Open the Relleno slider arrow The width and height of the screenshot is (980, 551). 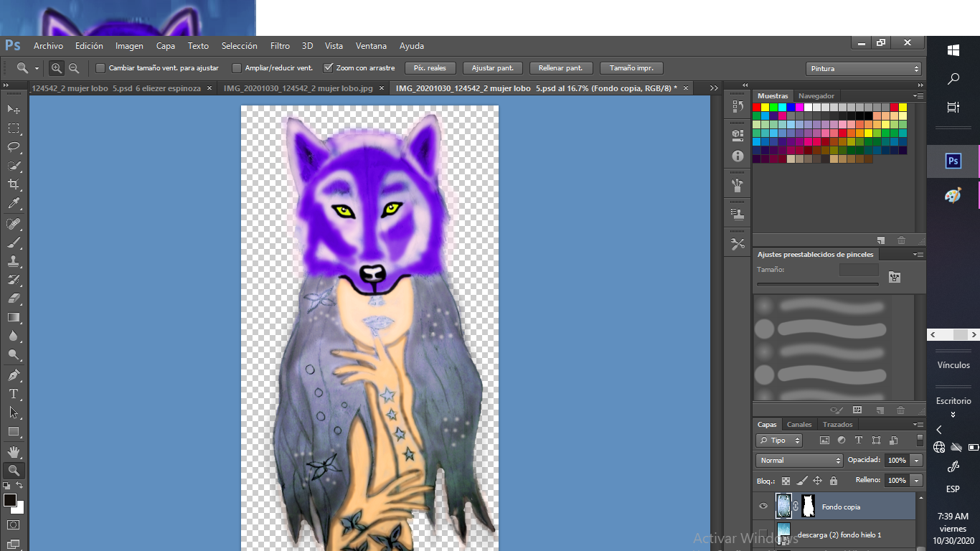pos(917,481)
